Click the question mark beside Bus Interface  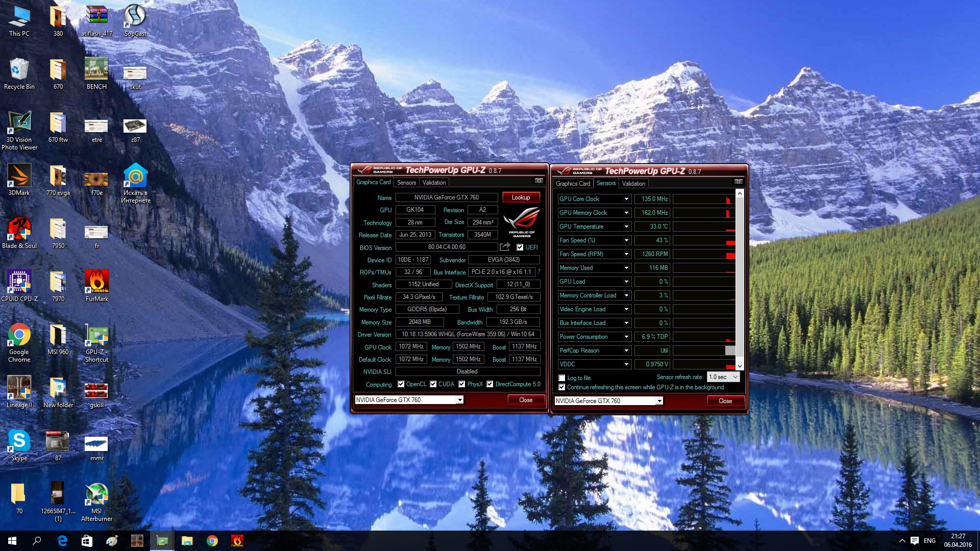pos(538,272)
